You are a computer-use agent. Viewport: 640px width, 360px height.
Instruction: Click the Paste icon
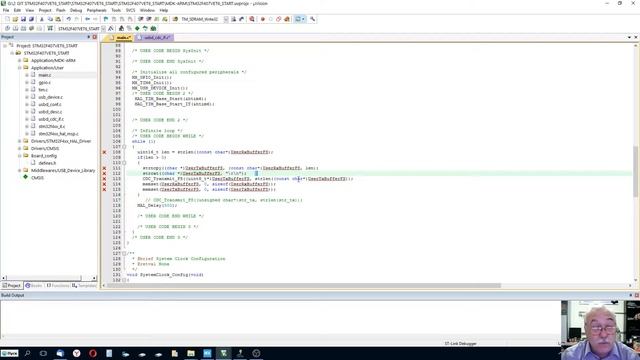(x=58, y=19)
